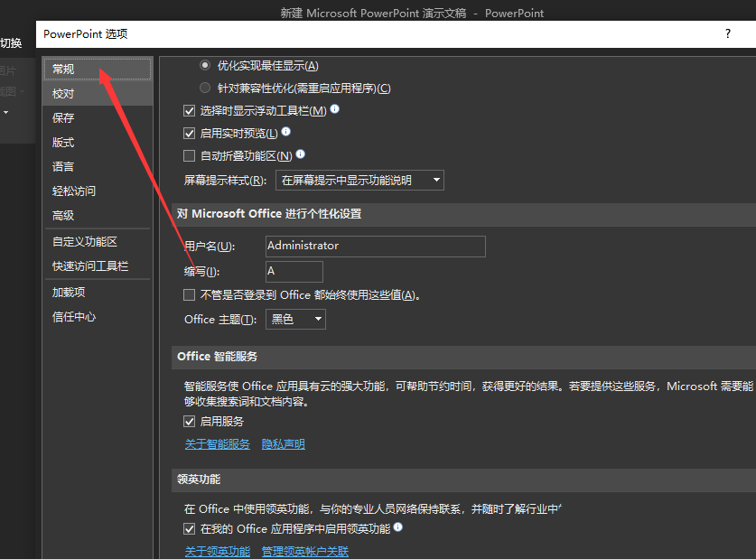Open the 关于智能服务 link

(218, 444)
